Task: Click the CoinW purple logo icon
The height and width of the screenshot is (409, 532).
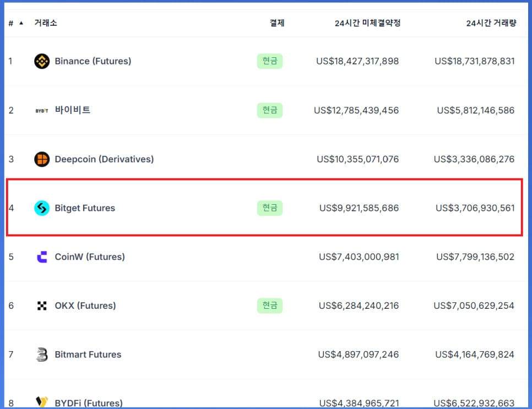Action: [42, 257]
